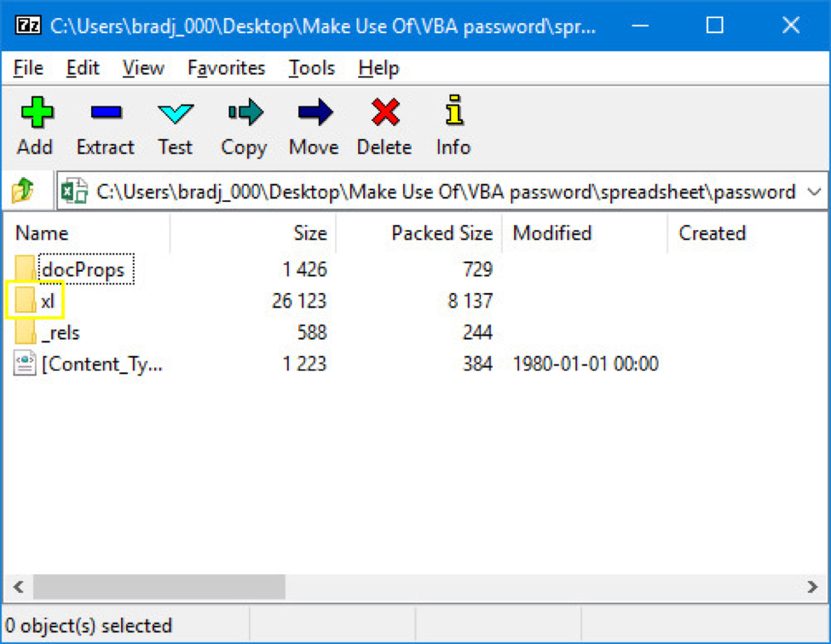831x644 pixels.
Task: Open the Favorites menu
Action: pyautogui.click(x=226, y=68)
